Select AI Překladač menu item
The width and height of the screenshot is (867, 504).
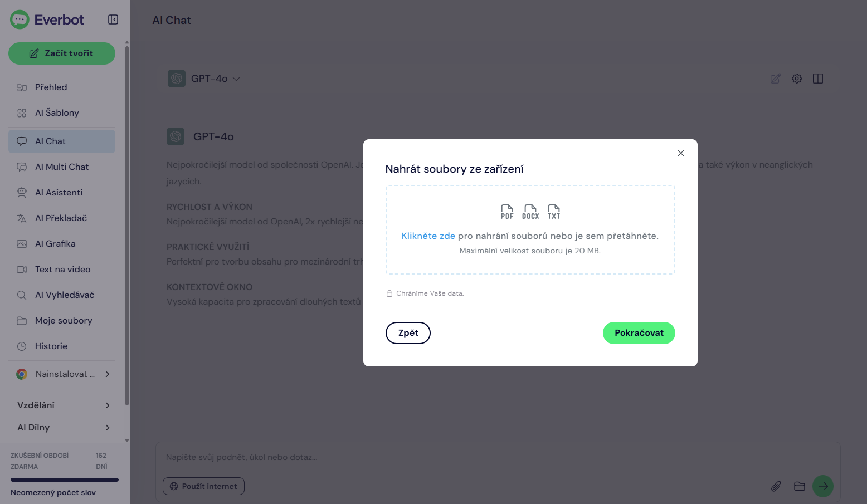(62, 218)
